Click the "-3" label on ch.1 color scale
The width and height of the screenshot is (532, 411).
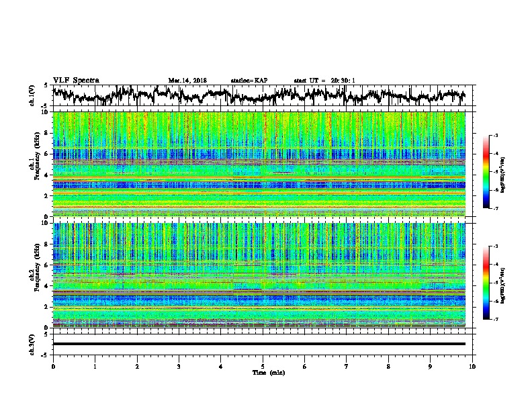pyautogui.click(x=495, y=136)
